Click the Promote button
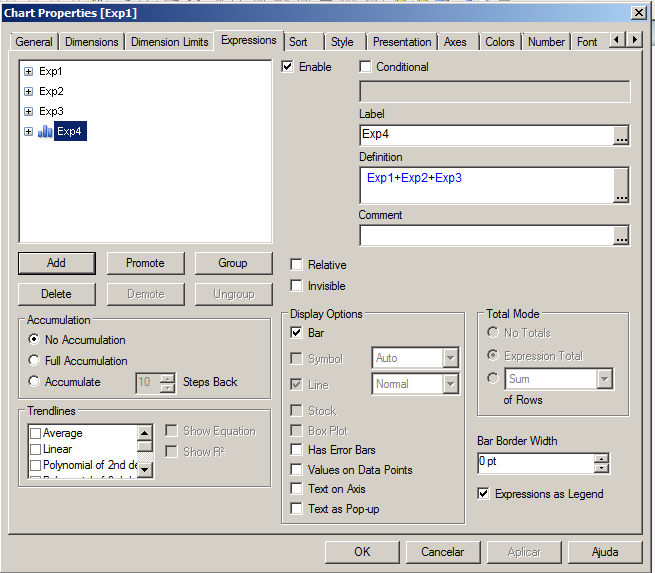 tap(145, 263)
